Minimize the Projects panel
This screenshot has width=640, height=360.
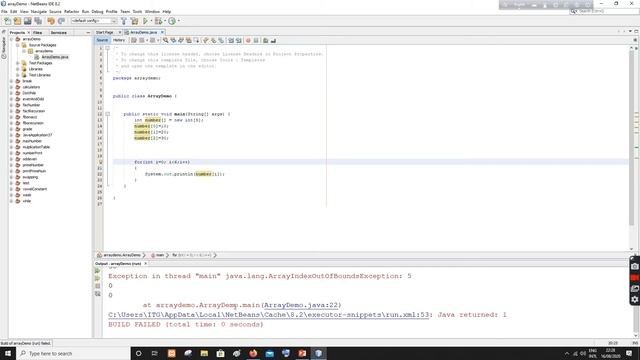click(88, 32)
